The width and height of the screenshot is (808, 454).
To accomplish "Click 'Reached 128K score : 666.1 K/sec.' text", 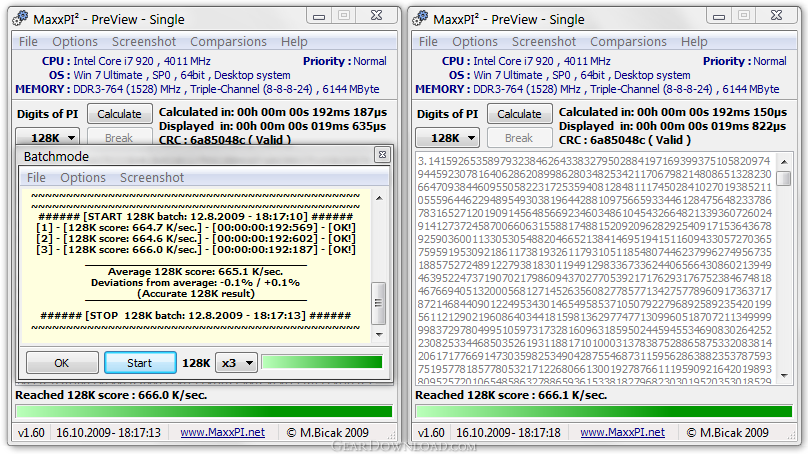I will pos(511,395).
